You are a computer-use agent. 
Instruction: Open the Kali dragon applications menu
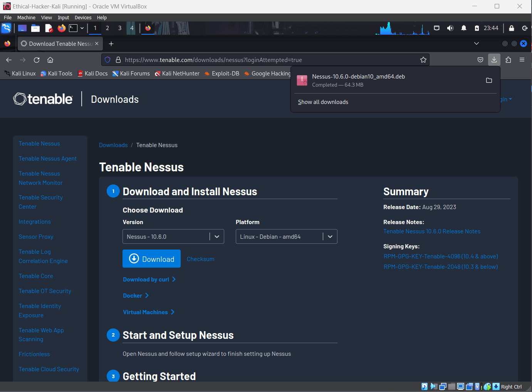click(x=6, y=28)
